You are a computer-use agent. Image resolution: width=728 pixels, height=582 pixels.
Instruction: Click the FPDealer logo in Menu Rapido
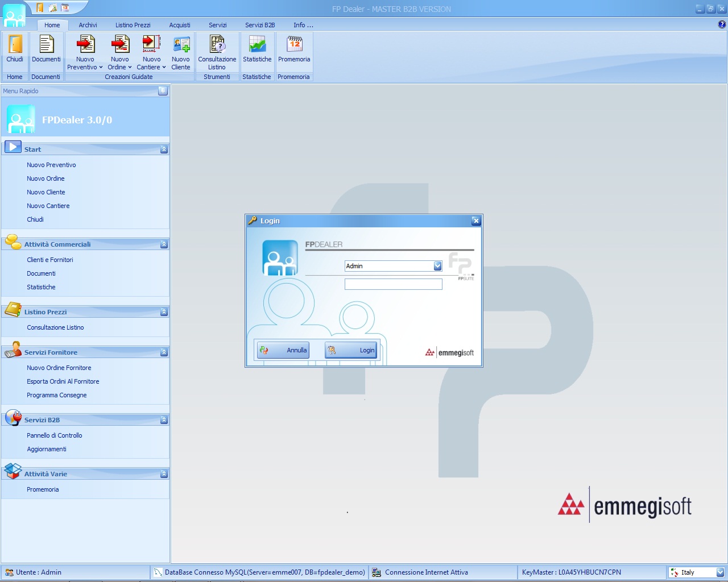(x=21, y=119)
